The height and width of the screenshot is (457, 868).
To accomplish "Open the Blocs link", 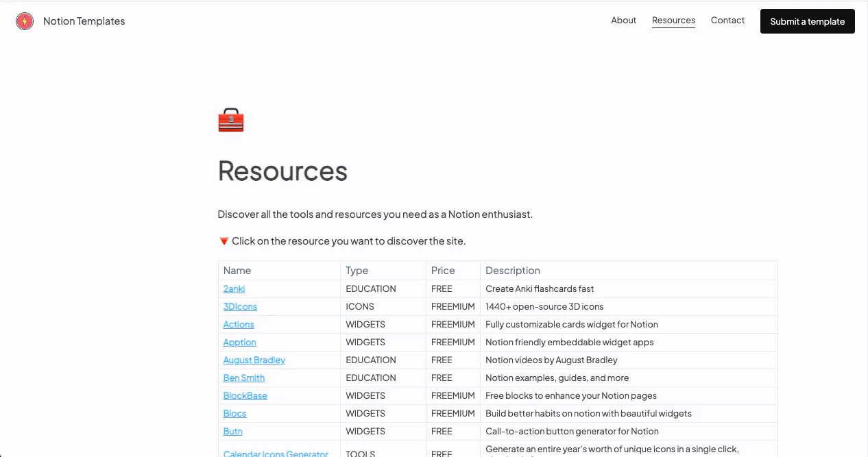I will [234, 413].
